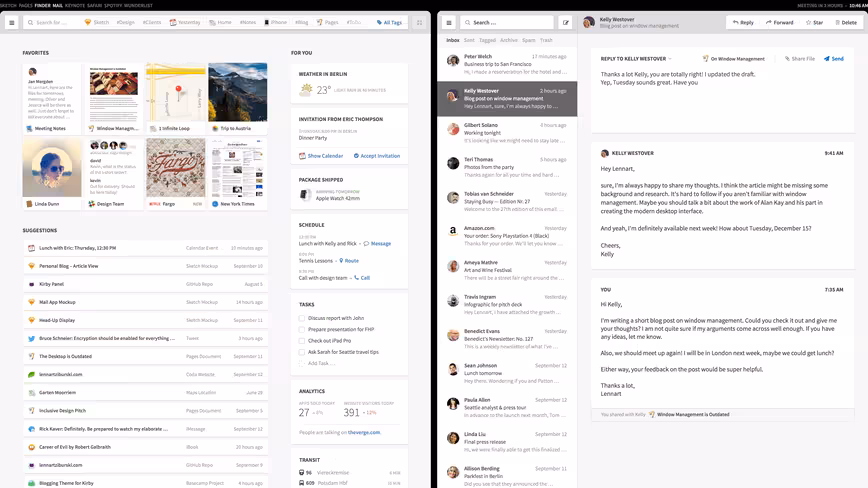Check the Check out iPad Pro task
Image resolution: width=868 pixels, height=488 pixels.
(x=302, y=341)
